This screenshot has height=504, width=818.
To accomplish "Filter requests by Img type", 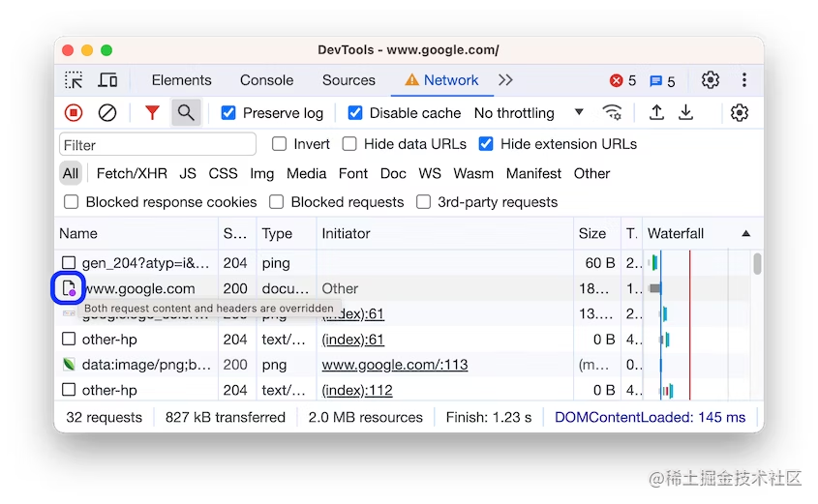I will click(262, 173).
